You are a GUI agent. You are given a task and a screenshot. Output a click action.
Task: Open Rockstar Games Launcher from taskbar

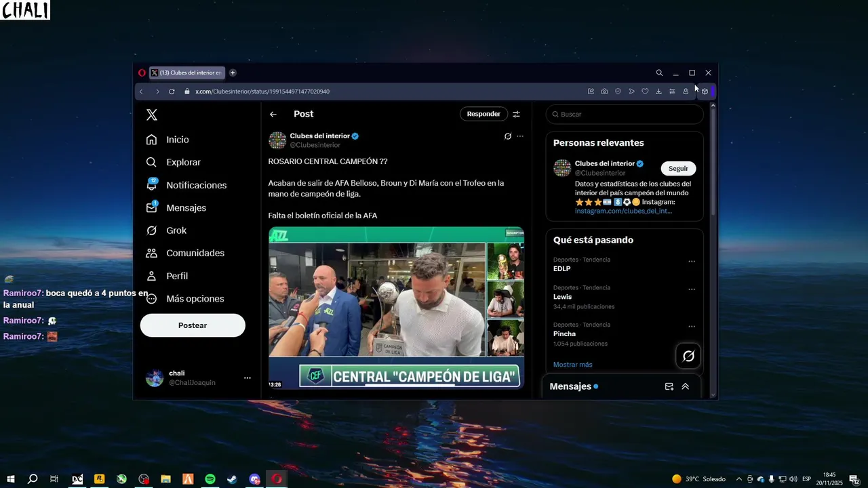click(99, 479)
